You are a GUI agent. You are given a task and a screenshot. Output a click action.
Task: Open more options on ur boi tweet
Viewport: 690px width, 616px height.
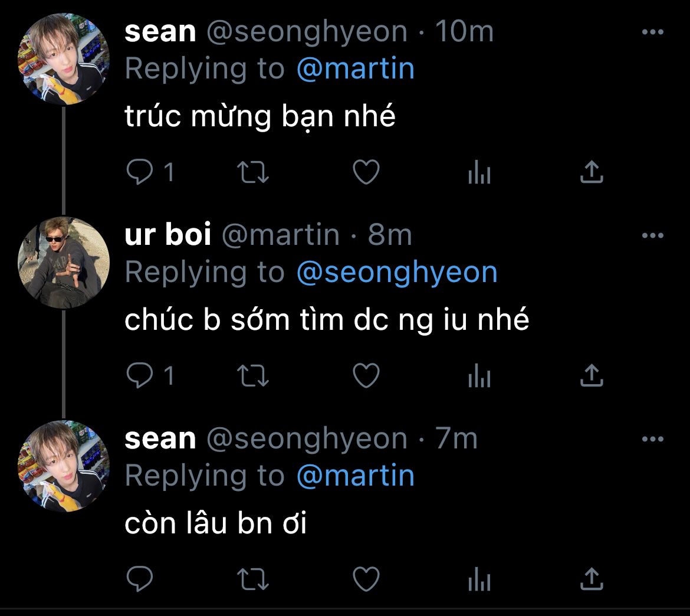click(x=652, y=236)
